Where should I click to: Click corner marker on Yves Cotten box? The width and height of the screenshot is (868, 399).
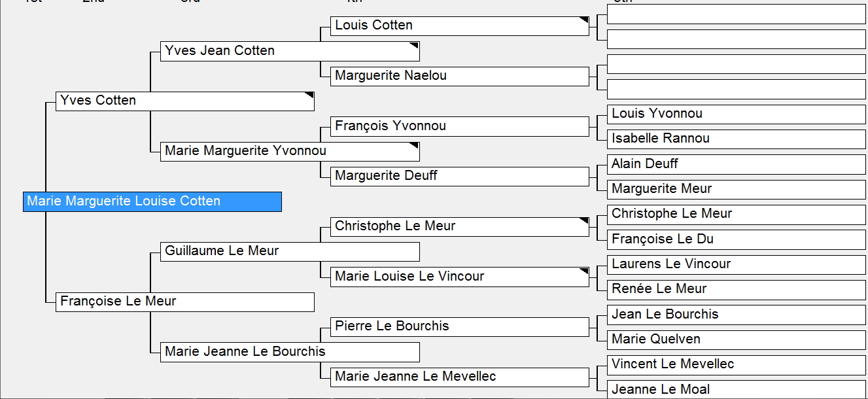[309, 96]
